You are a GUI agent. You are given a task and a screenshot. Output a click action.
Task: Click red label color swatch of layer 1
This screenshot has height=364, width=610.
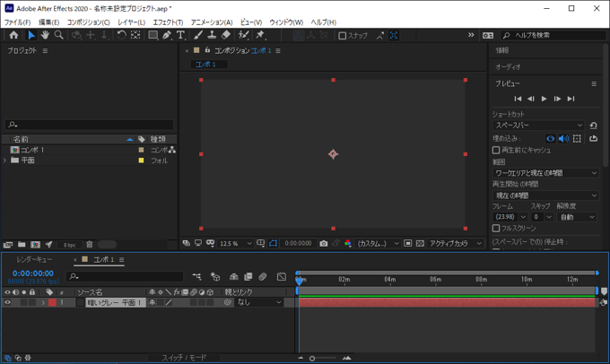click(x=52, y=302)
